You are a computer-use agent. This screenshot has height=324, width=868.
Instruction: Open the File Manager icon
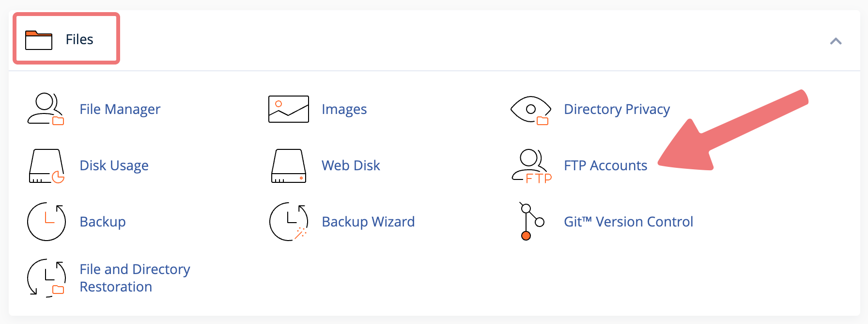(46, 109)
